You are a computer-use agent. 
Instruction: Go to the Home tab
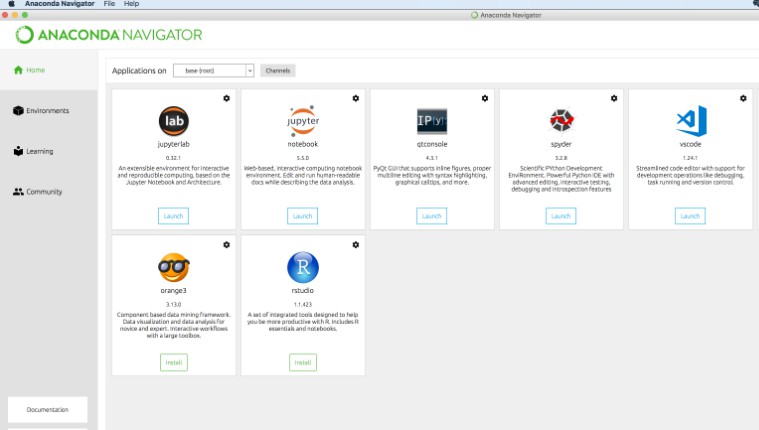[48, 70]
